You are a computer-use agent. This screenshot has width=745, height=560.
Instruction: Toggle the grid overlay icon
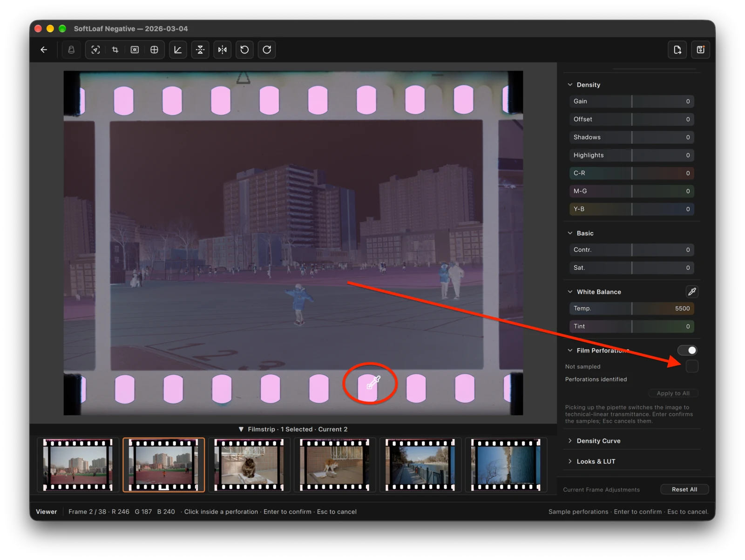click(x=154, y=50)
